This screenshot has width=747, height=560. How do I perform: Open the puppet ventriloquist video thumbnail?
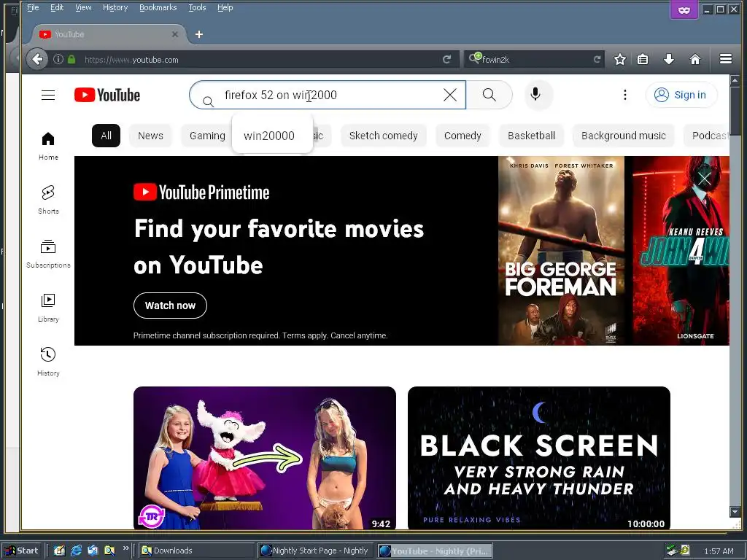tap(264, 458)
